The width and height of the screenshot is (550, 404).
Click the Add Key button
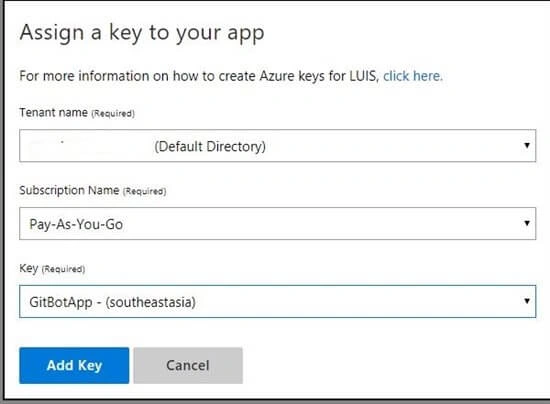(x=74, y=365)
